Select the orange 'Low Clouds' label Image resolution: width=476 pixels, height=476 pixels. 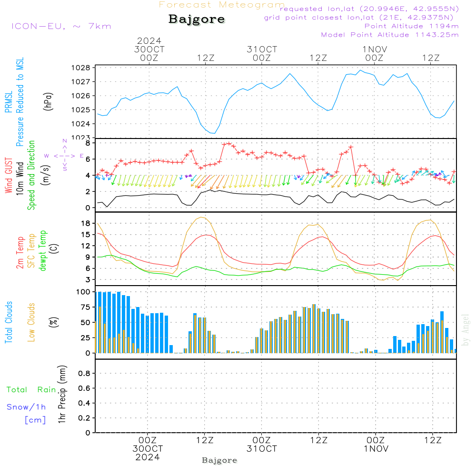coord(31,322)
